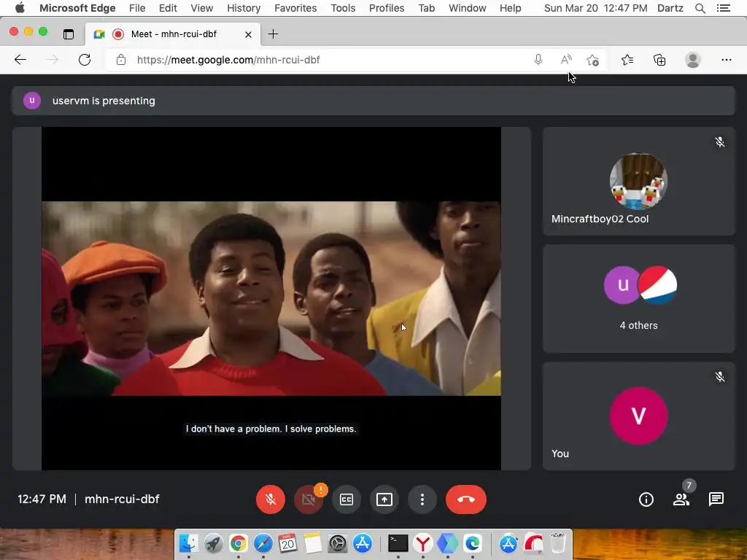Open a new browser tab

273,34
